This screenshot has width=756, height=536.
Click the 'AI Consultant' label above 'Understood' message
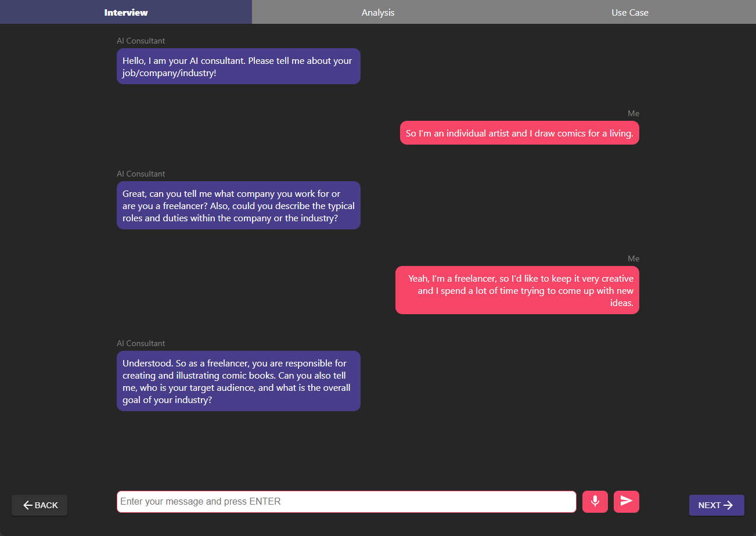(141, 343)
